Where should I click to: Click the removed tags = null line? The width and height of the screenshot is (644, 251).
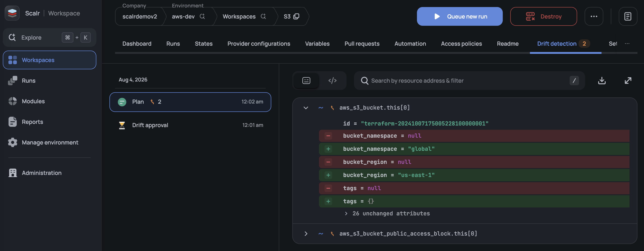click(474, 188)
